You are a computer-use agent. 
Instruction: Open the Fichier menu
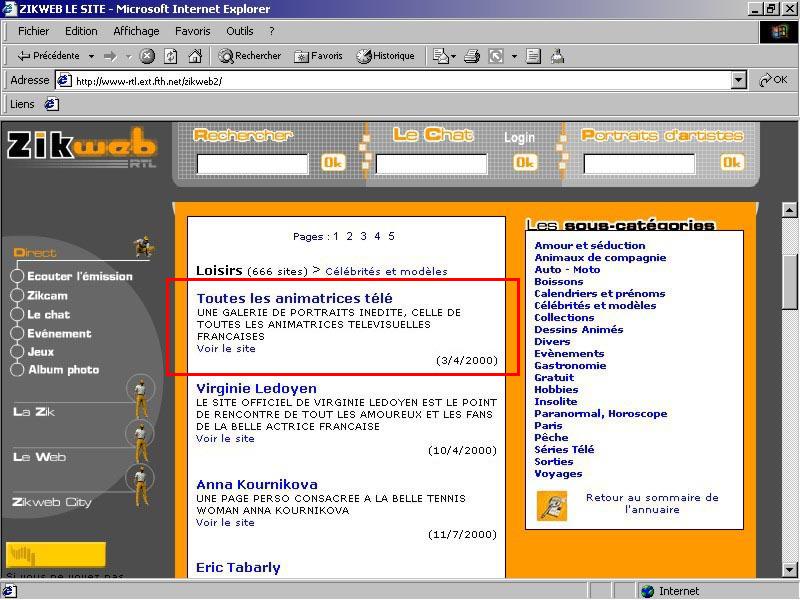(33, 31)
